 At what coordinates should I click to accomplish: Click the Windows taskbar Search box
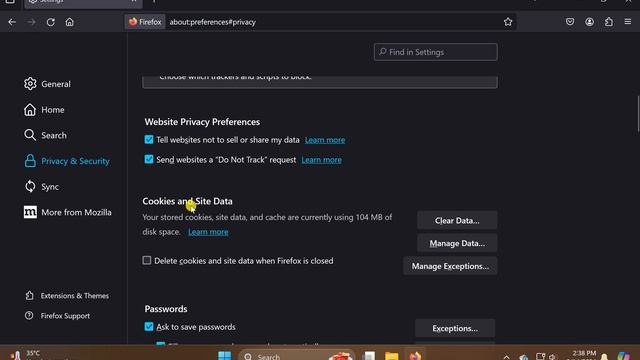click(x=297, y=356)
